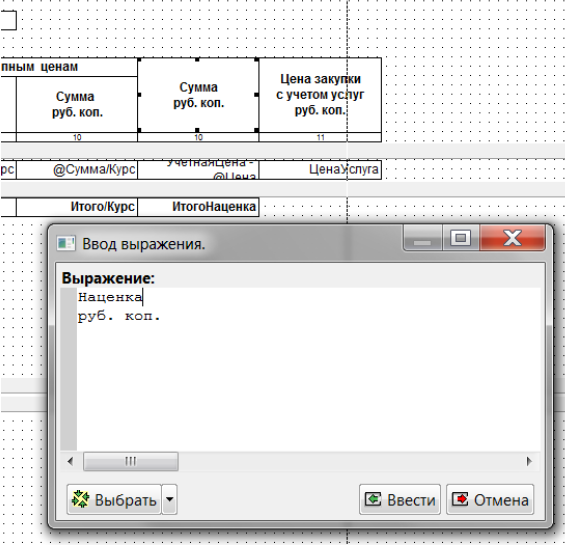The image size is (565, 545).
Task: Click the 'Наценка' line in the expression editor
Action: coord(110,297)
